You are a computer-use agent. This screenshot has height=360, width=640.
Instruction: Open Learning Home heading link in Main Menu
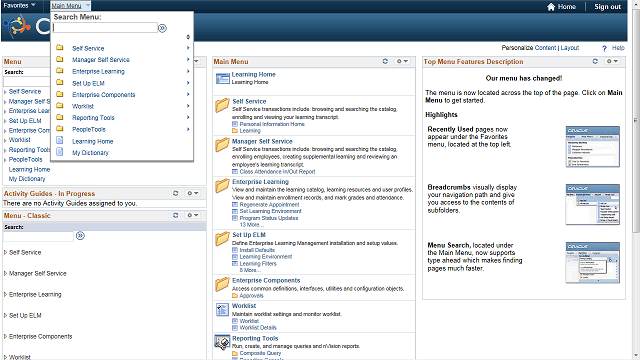click(253, 74)
